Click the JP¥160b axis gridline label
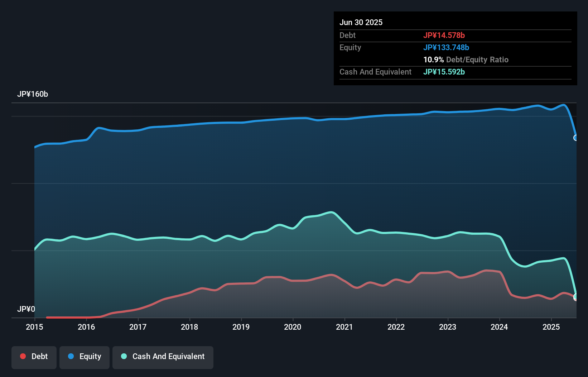Screen dimensions: 588x377 (x=33, y=94)
